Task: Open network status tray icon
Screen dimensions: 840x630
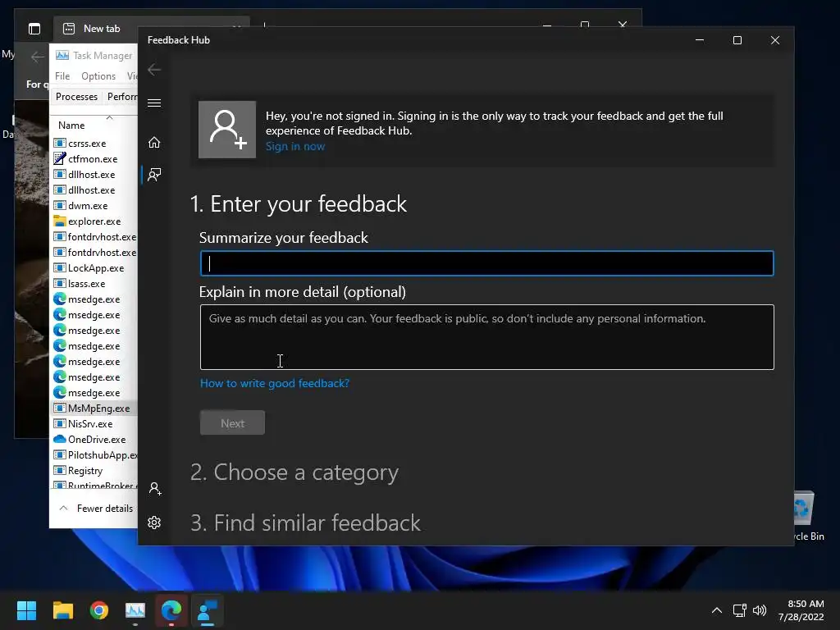Action: pos(740,610)
